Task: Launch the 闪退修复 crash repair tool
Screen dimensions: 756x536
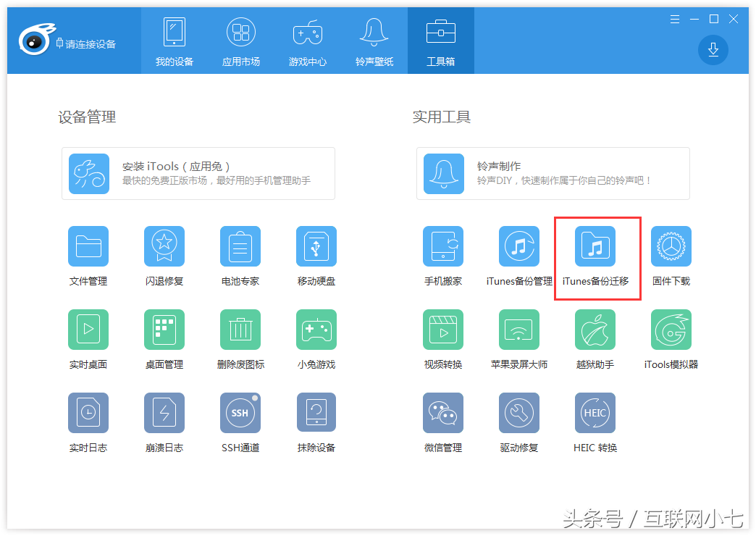Action: point(164,247)
